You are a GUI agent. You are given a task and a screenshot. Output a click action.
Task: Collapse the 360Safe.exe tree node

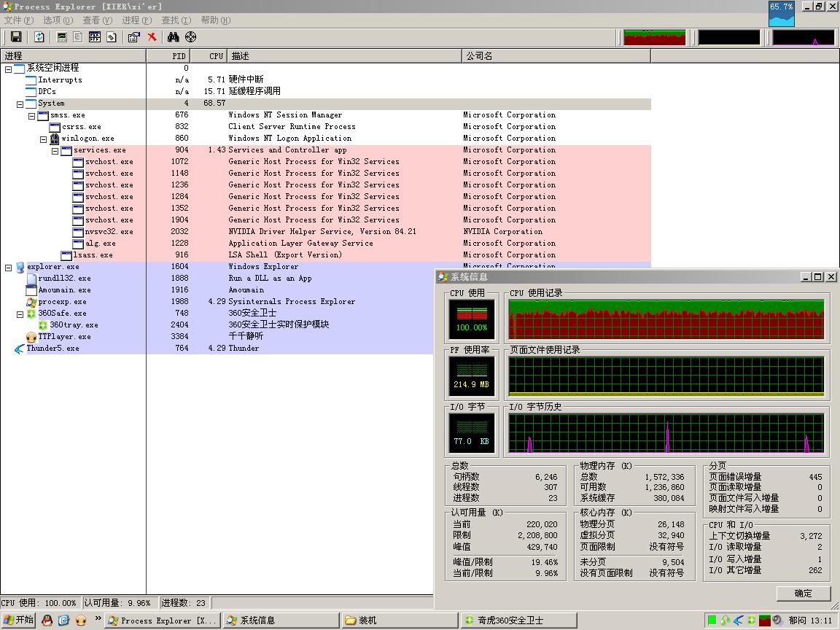20,314
